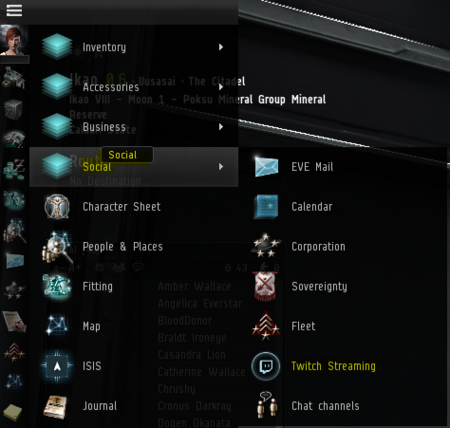Screen dimensions: 450x428
Task: Launch Twitch Streaming icon
Action: click(266, 366)
